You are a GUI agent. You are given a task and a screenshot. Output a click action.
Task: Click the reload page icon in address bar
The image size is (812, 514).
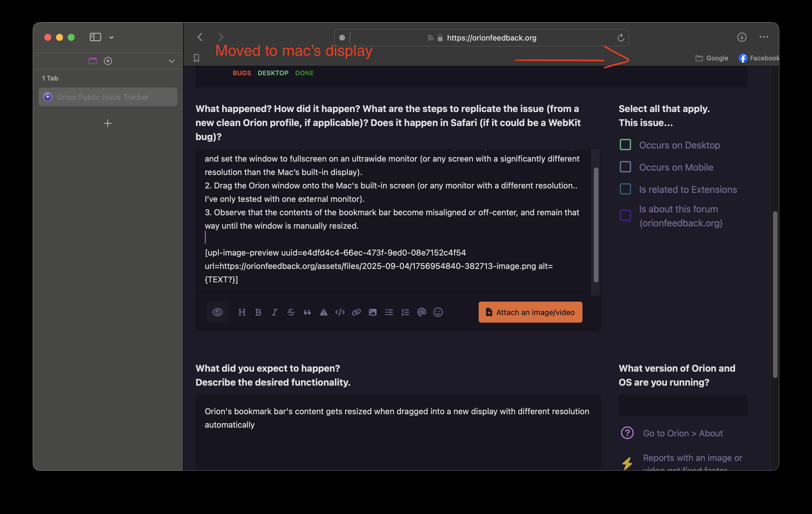pos(620,38)
